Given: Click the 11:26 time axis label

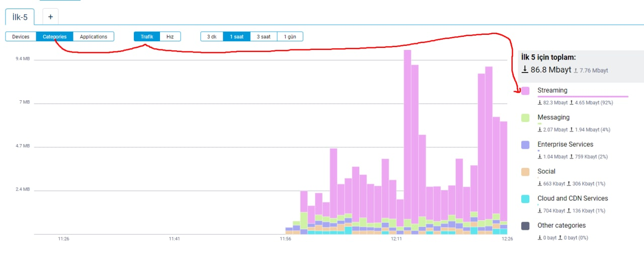Looking at the screenshot, I should [x=63, y=239].
